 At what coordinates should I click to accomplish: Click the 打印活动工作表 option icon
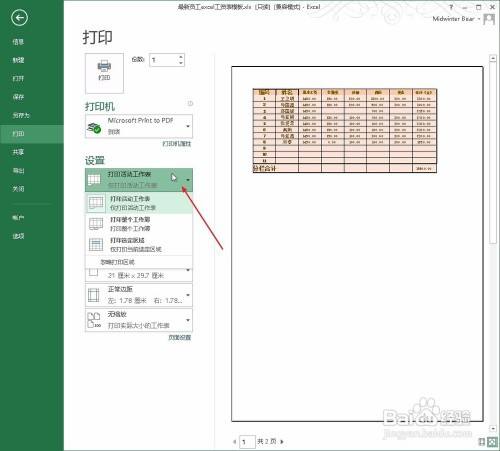tap(96, 203)
